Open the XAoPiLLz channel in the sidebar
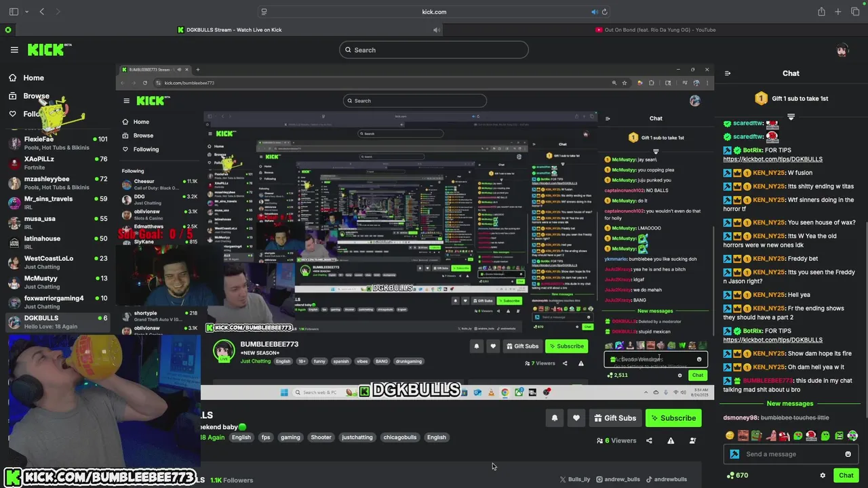The height and width of the screenshot is (488, 868). [x=58, y=163]
